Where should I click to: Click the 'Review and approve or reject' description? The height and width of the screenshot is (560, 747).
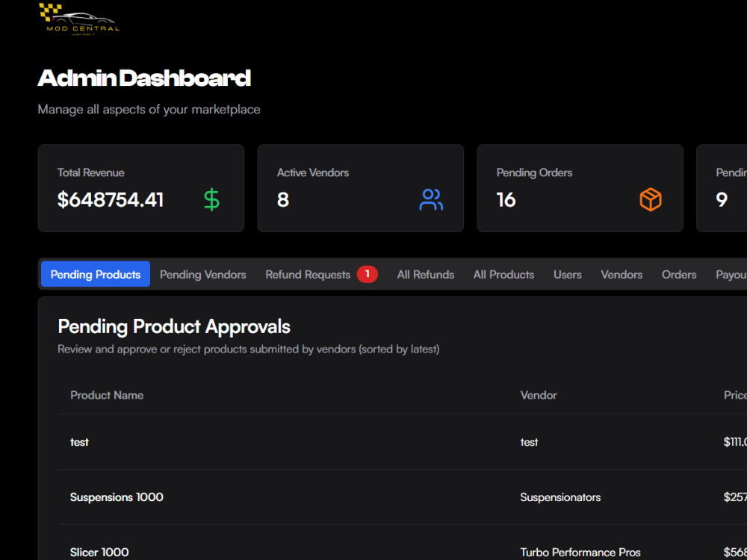(x=248, y=349)
